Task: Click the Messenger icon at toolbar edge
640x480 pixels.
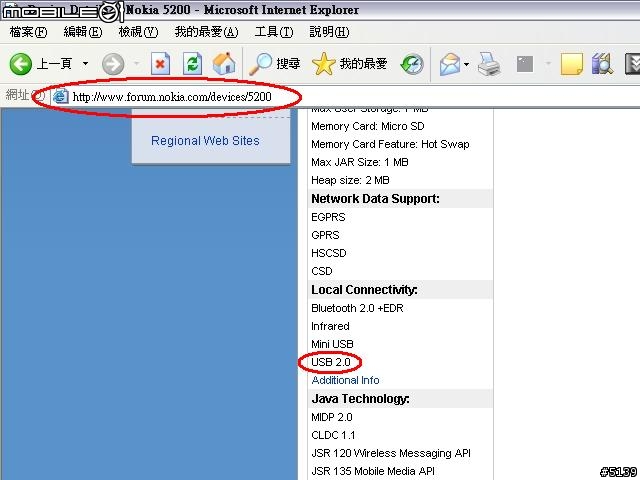Action: tap(633, 64)
